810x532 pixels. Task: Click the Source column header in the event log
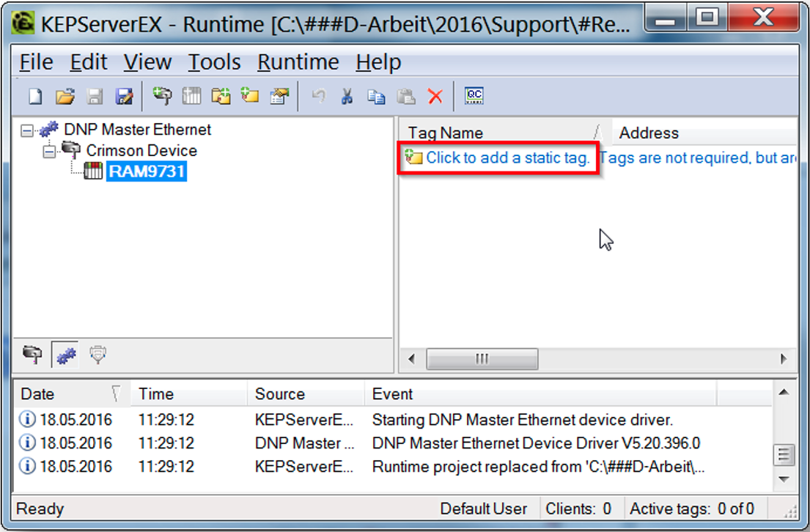[x=306, y=394]
